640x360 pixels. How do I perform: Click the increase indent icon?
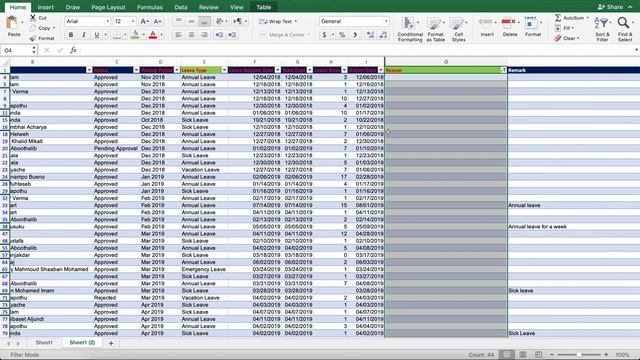[232, 35]
